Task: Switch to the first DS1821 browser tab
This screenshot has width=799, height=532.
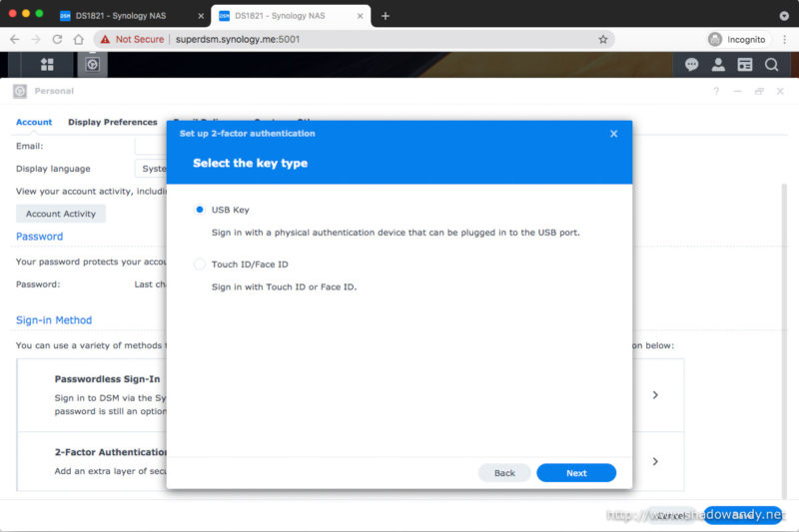Action: (120, 15)
